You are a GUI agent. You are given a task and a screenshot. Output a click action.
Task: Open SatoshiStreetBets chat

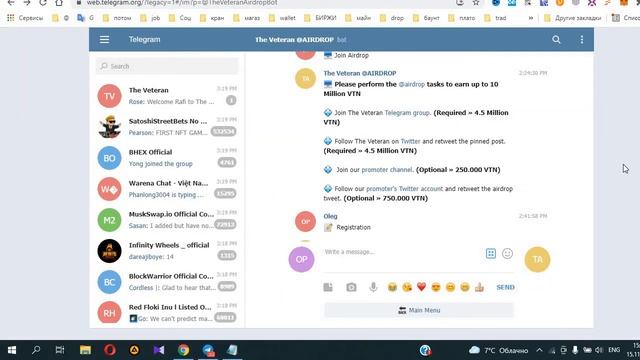coord(167,127)
